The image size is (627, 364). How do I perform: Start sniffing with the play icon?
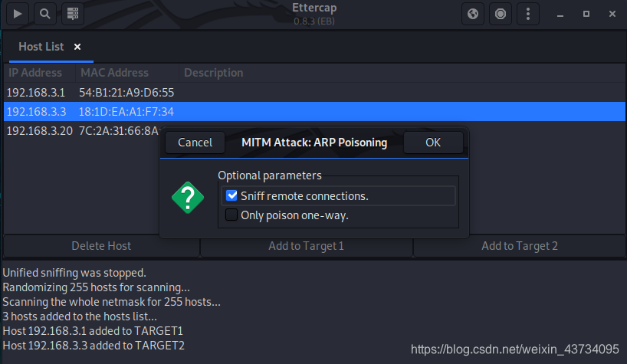(x=18, y=13)
